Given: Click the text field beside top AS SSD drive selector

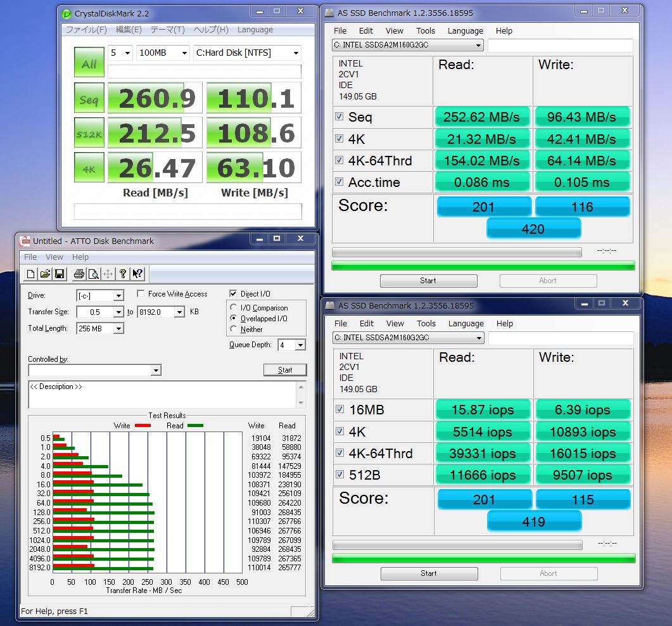Looking at the screenshot, I should (560, 46).
